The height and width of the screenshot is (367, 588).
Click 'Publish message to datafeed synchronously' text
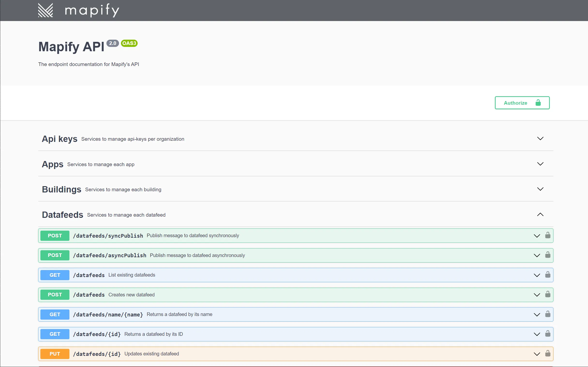coord(193,235)
